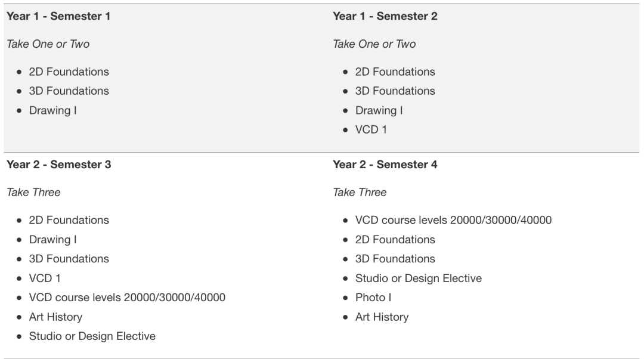The height and width of the screenshot is (359, 644).
Task: Click the "Year 1 - Semester 1" heading
Action: [x=58, y=17]
